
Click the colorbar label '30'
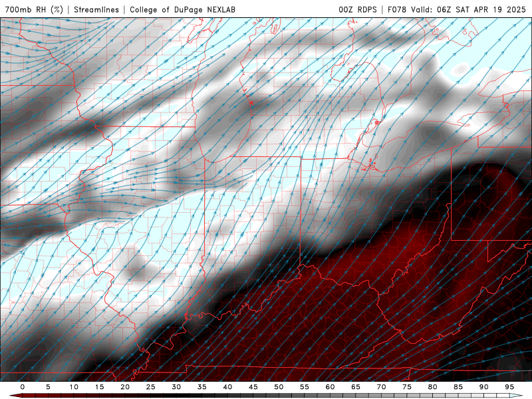(x=176, y=387)
